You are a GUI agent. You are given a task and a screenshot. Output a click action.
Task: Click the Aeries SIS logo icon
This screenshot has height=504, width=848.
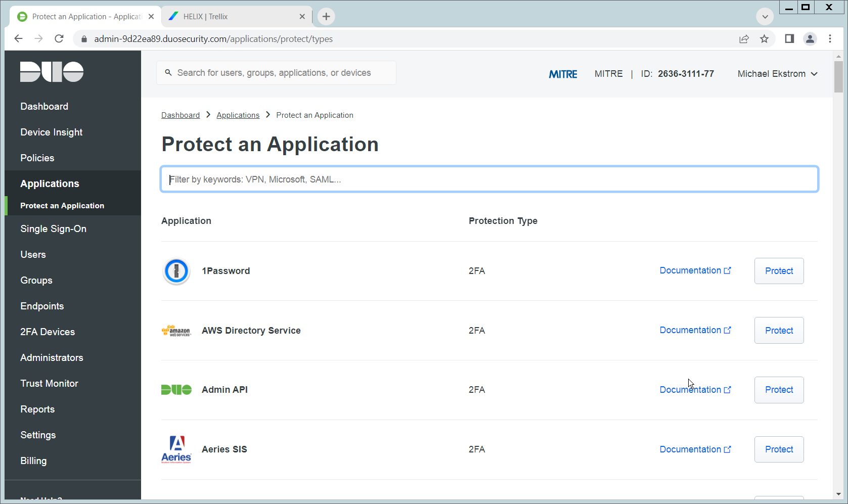[x=176, y=449]
